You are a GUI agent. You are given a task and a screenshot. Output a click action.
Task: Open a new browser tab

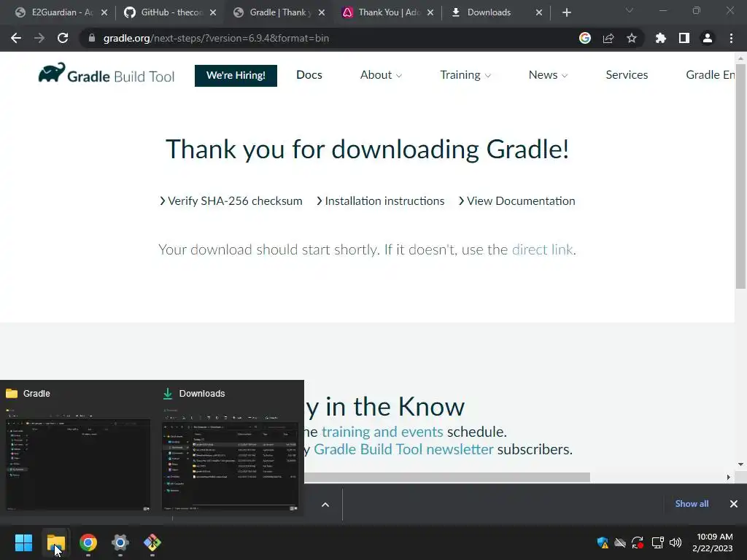[x=566, y=12]
